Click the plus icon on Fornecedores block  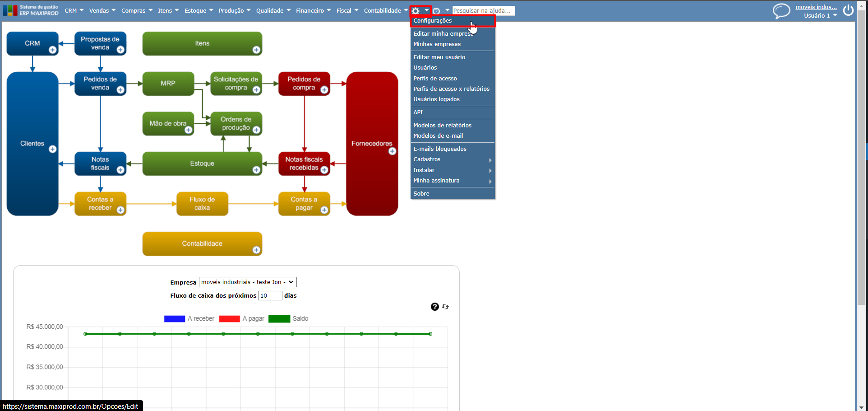pos(392,151)
